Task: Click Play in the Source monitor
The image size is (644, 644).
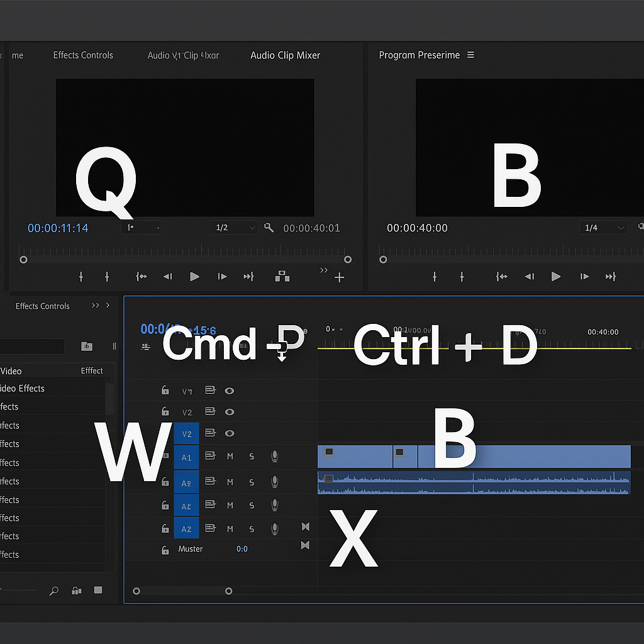Action: (194, 277)
